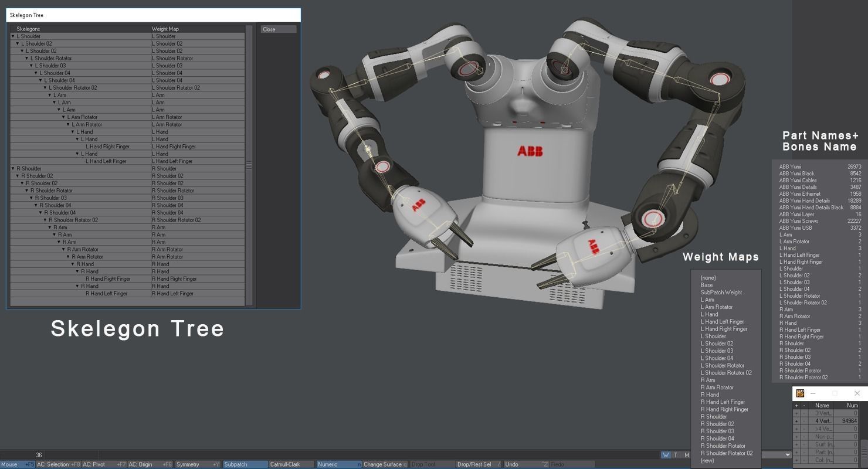The image size is (868, 469).
Task: Set action center to AC: Selection
Action: pos(58,464)
